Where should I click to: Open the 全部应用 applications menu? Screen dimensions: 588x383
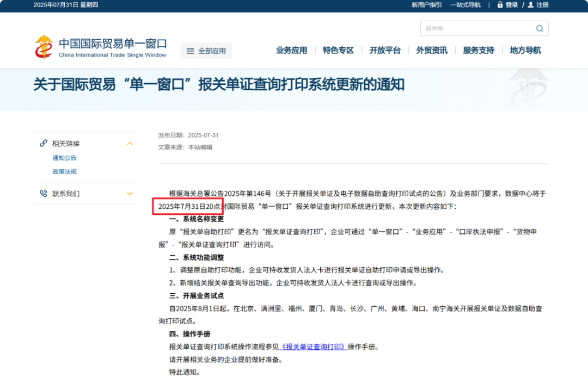(206, 50)
